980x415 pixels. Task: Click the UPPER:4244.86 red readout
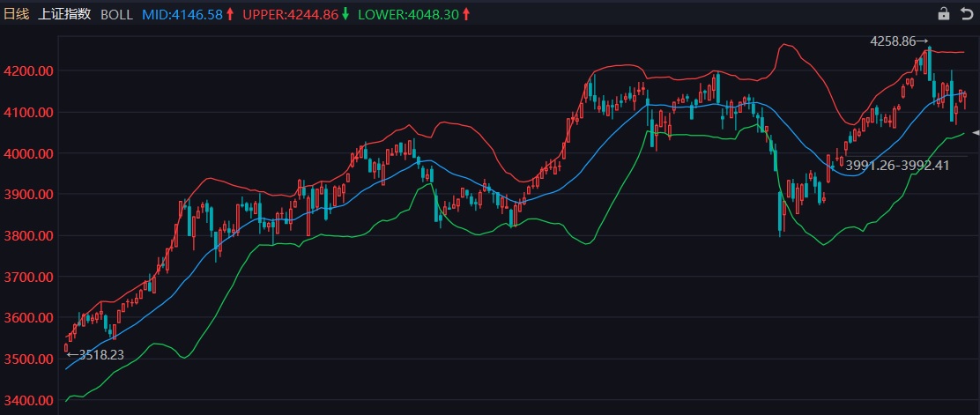(291, 14)
